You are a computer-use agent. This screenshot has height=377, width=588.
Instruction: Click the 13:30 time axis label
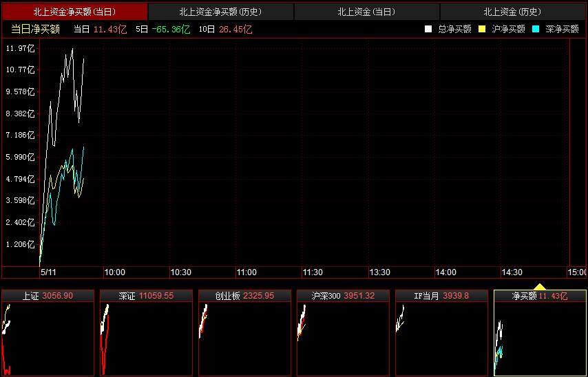pyautogui.click(x=379, y=272)
